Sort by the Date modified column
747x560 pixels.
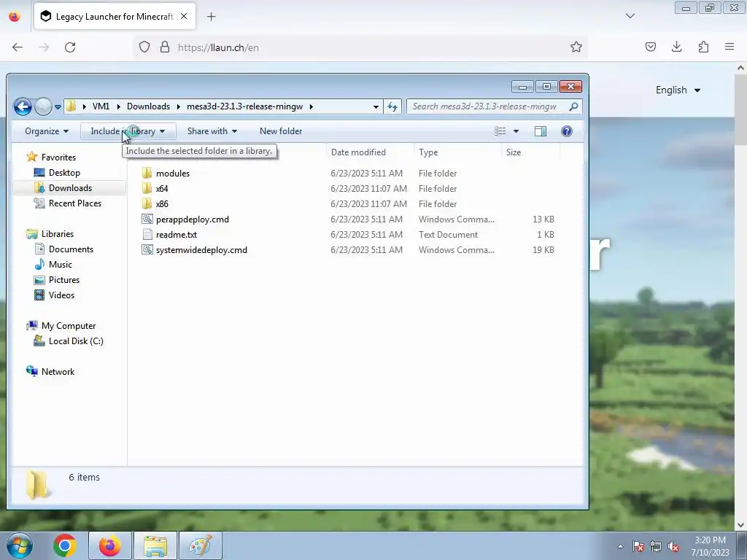(x=358, y=152)
